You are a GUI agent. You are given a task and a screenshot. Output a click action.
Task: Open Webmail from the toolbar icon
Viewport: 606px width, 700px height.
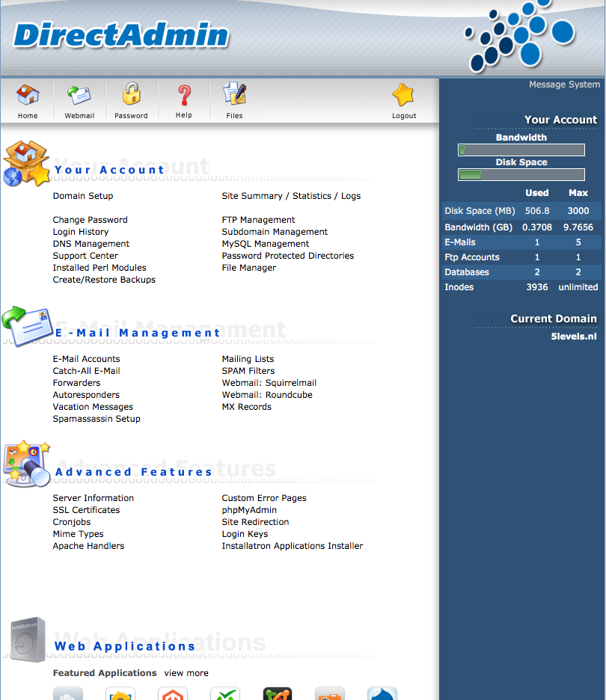79,96
